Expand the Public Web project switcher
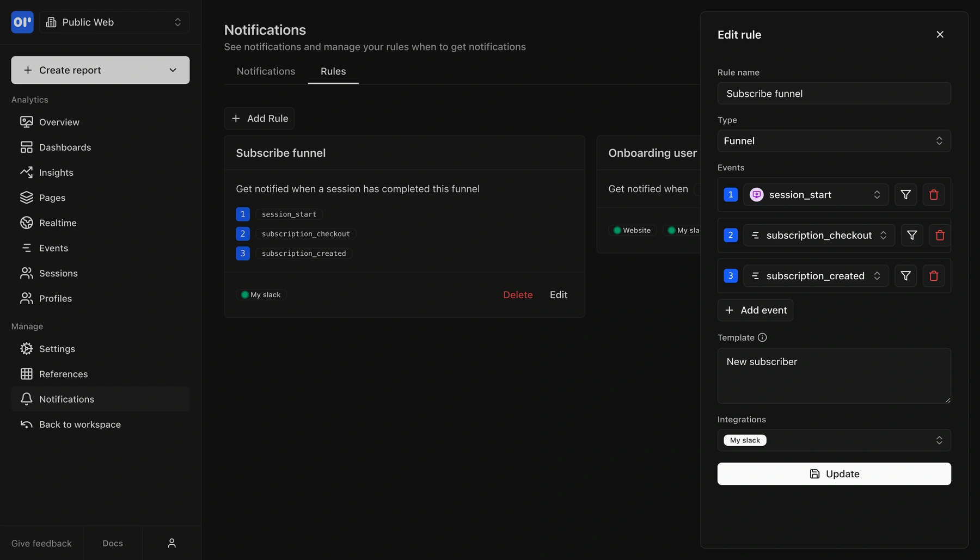This screenshot has width=980, height=560. tap(114, 22)
